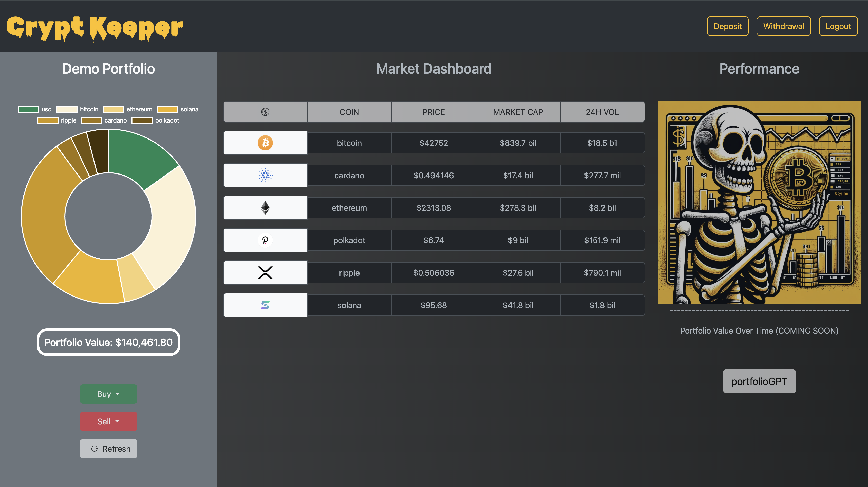Click the solana legend color swatch
The width and height of the screenshot is (868, 487).
coord(167,109)
